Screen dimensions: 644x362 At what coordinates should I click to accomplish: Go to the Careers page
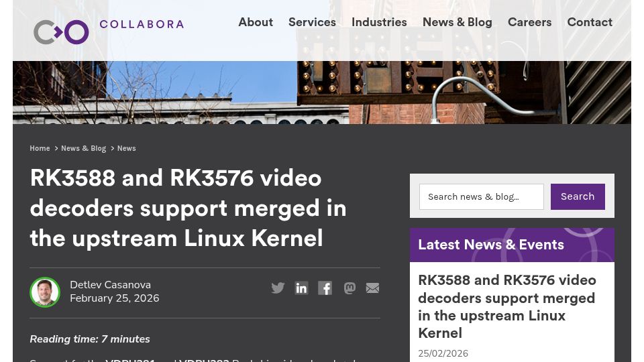529,22
